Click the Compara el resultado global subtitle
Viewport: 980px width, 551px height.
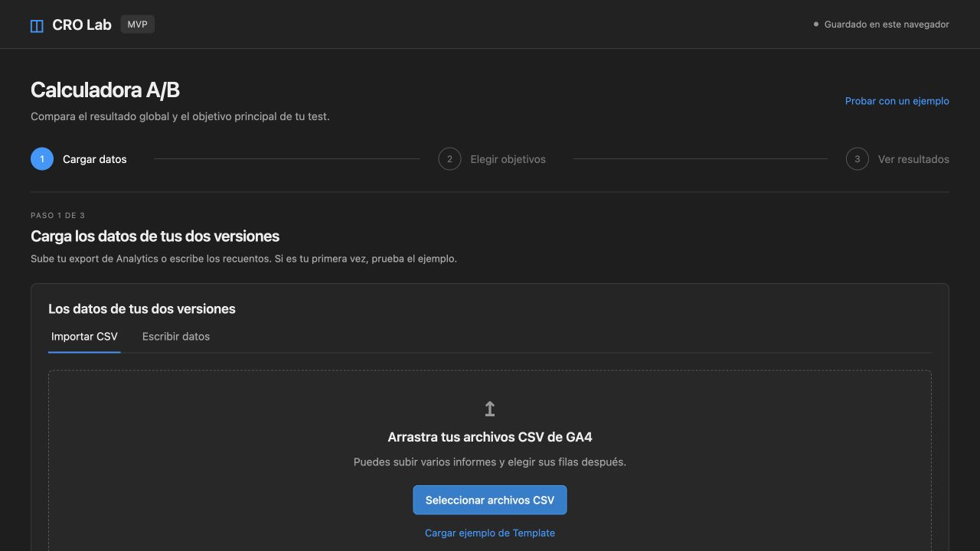(180, 117)
